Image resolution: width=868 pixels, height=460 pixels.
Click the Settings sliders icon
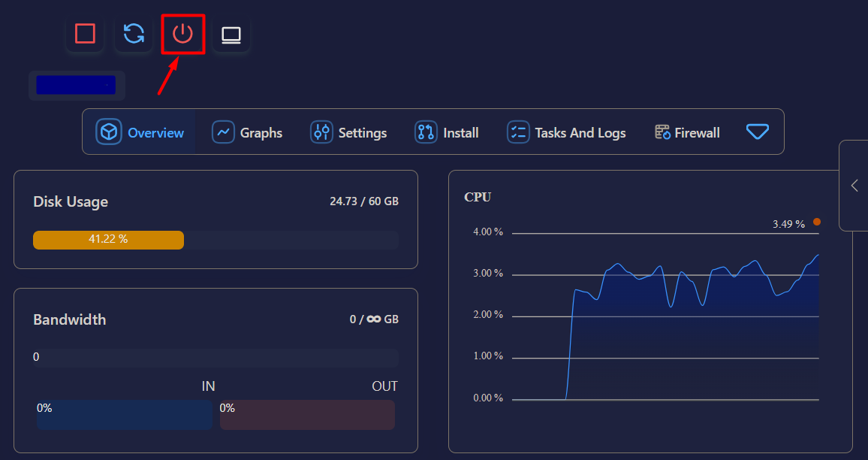(321, 132)
